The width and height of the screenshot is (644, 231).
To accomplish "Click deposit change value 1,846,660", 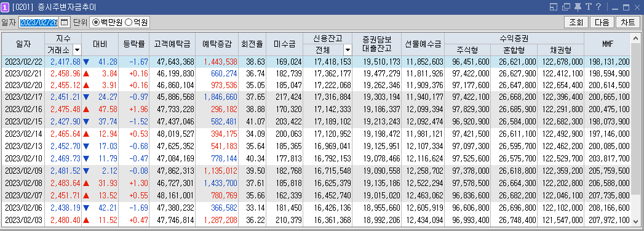I will (221, 97).
